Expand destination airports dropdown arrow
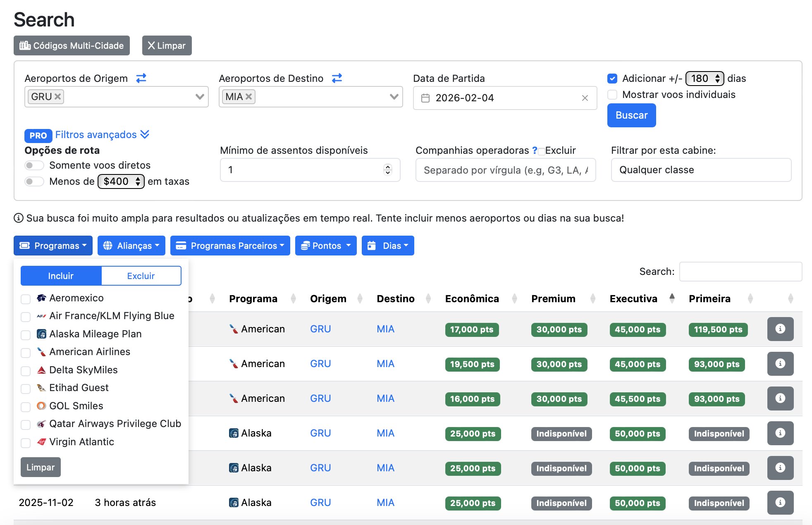Screen dimensions: 812x525 [x=394, y=97]
